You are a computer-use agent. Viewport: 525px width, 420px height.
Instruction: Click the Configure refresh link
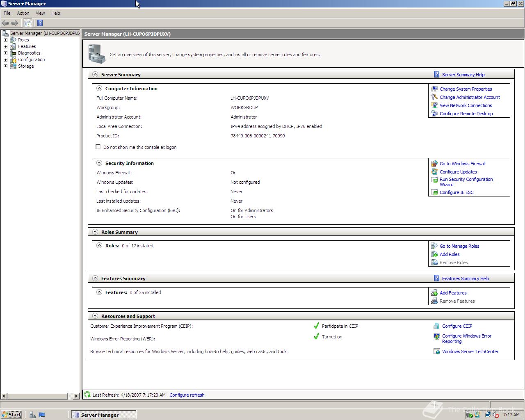click(187, 395)
